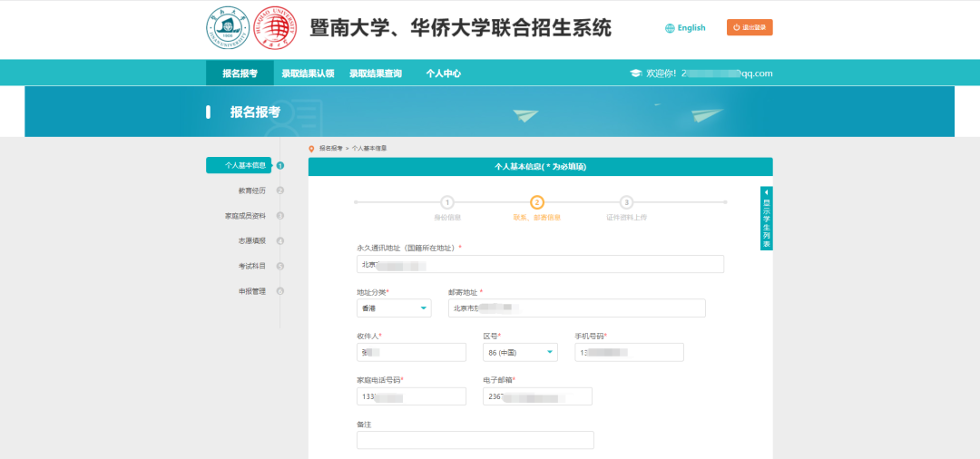Open the 报名报考 navigation tab
This screenshot has height=459, width=980.
pyautogui.click(x=240, y=73)
